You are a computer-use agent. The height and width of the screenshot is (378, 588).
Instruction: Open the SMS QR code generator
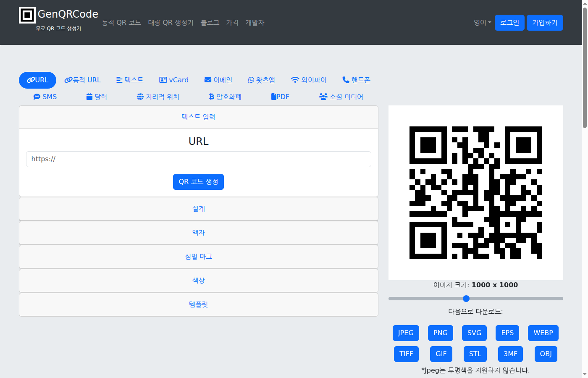pyautogui.click(x=45, y=97)
